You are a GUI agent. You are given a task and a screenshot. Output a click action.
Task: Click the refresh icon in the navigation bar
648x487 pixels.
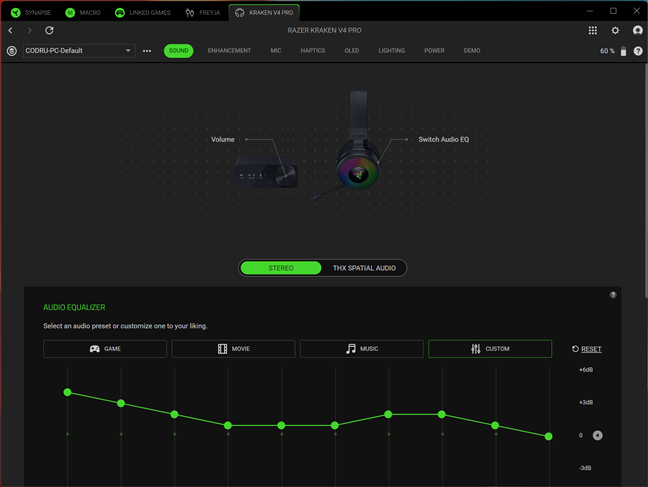pyautogui.click(x=49, y=31)
